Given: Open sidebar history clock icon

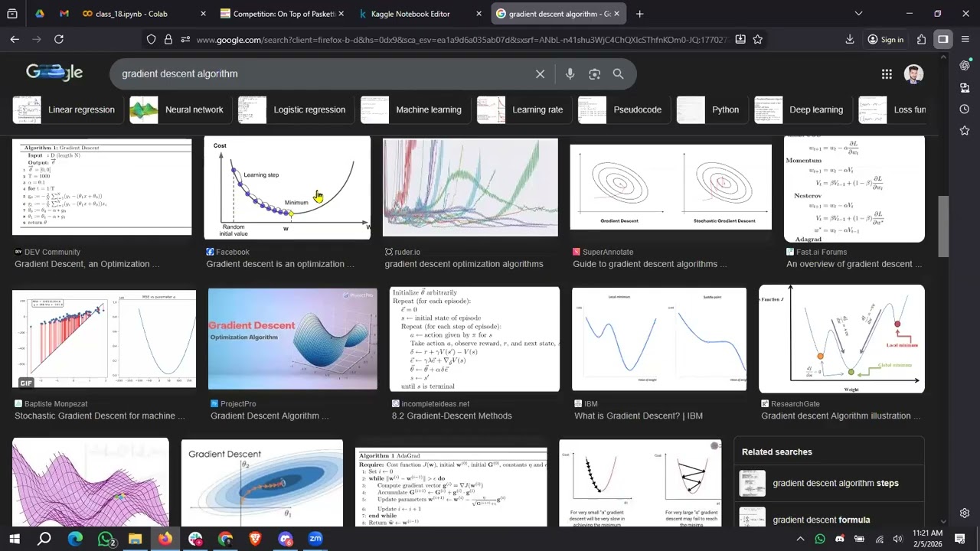Looking at the screenshot, I should click(965, 109).
